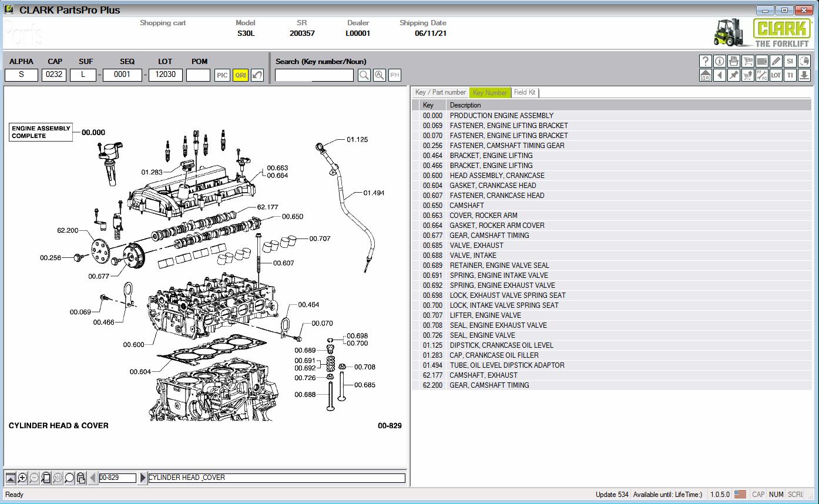The width and height of the screenshot is (819, 504).
Task: Select row 00.256 FASTENER, CAMSHAFT TIMING GEAR
Action: pyautogui.click(x=612, y=145)
